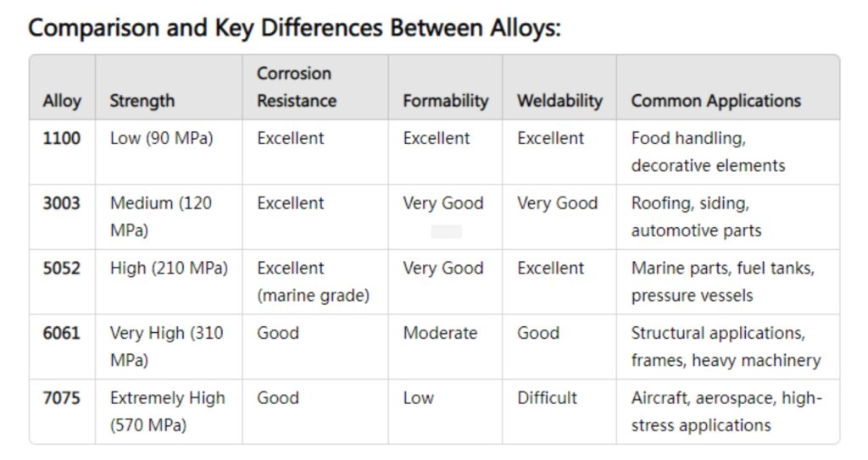Click the Corrosion Resistance header

point(297,87)
